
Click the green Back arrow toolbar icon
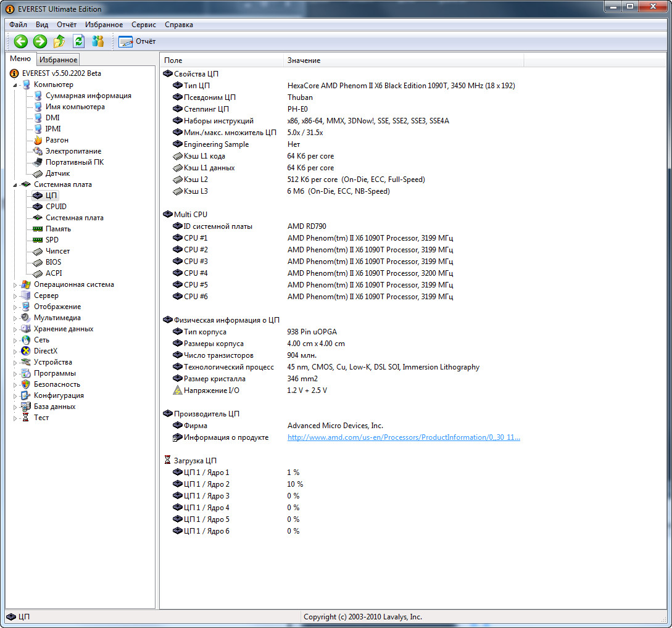20,41
